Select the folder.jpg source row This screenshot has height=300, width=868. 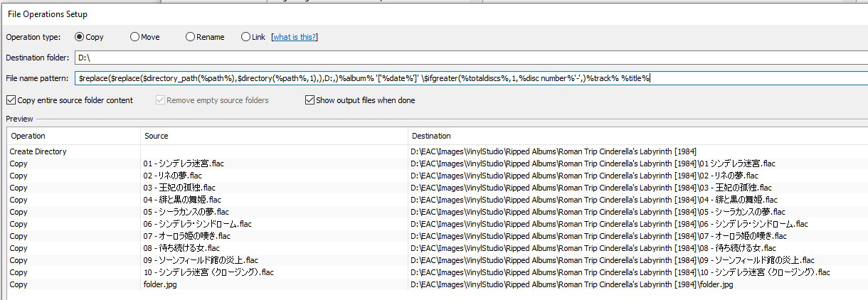tap(160, 284)
